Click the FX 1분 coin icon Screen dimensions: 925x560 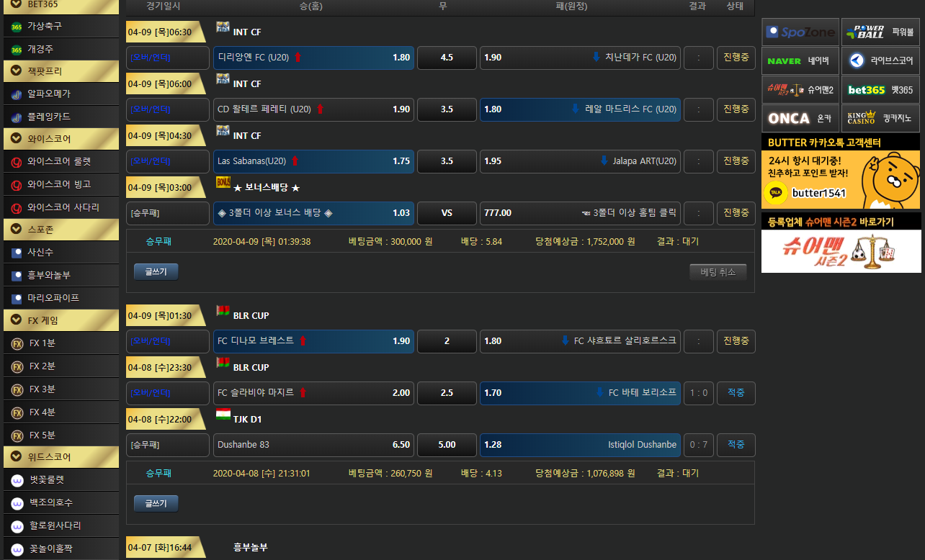(x=17, y=343)
